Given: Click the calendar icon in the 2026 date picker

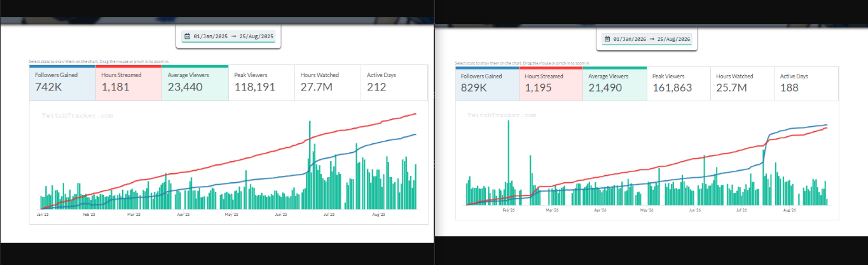Looking at the screenshot, I should click(x=607, y=39).
